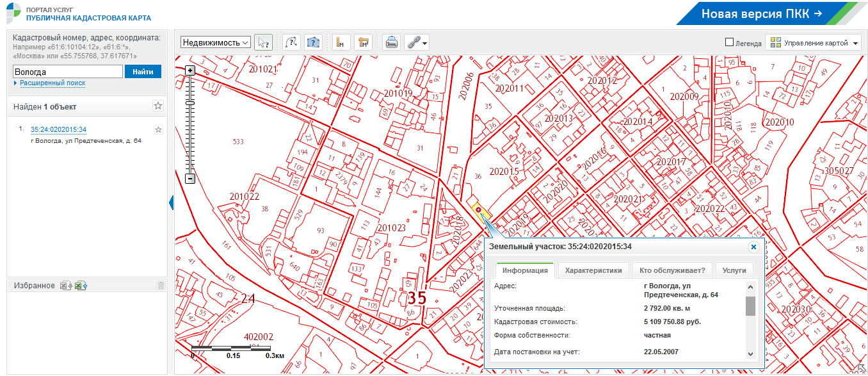Click map block label 201023
868x376 pixels.
[392, 227]
